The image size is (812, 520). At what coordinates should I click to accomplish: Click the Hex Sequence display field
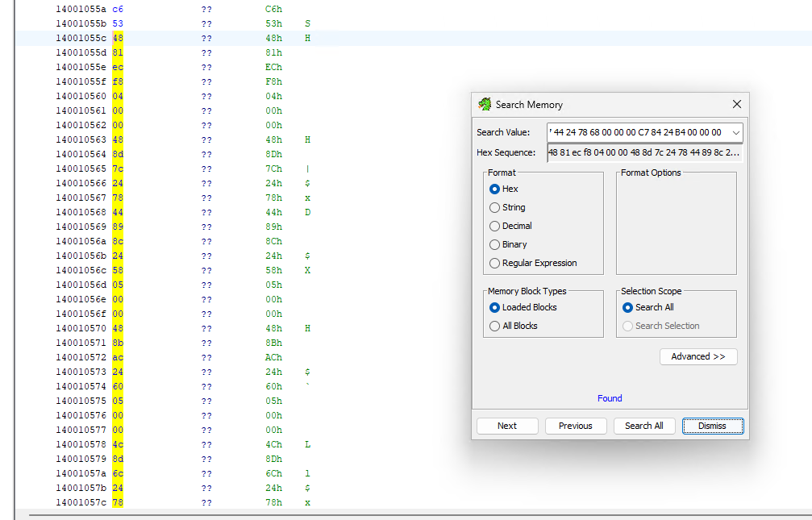643,152
